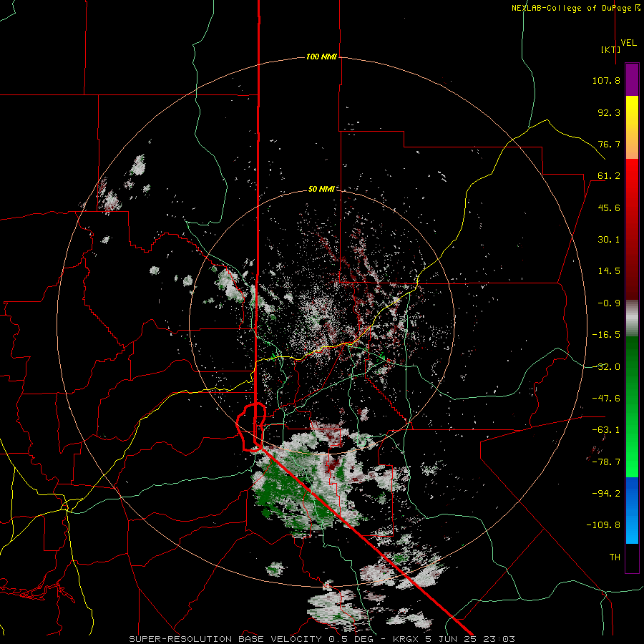Click the 30.1 velocity scale value
The height and width of the screenshot is (644, 644).
(609, 240)
